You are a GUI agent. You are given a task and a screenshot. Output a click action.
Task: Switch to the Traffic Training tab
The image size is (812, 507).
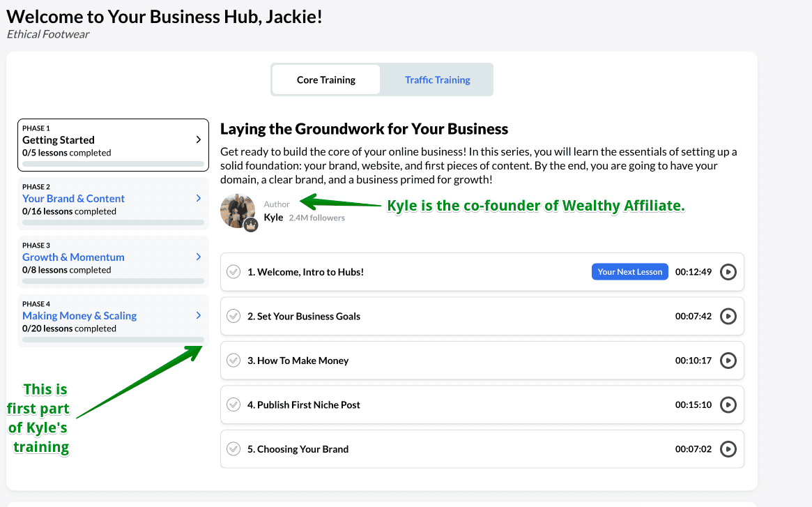tap(438, 80)
